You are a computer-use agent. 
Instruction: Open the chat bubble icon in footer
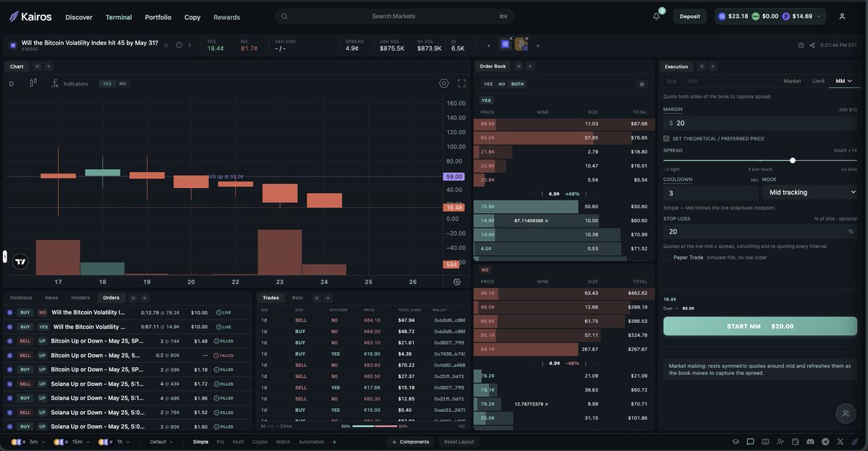(x=750, y=442)
